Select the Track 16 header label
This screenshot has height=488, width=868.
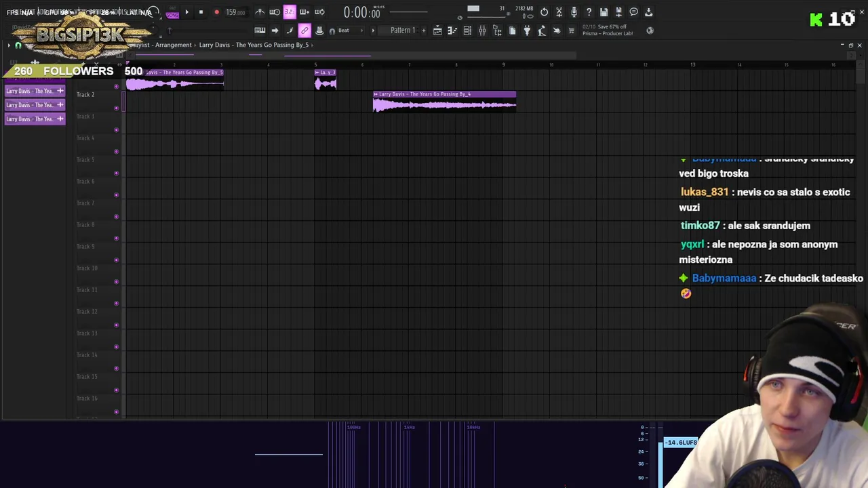(87, 399)
